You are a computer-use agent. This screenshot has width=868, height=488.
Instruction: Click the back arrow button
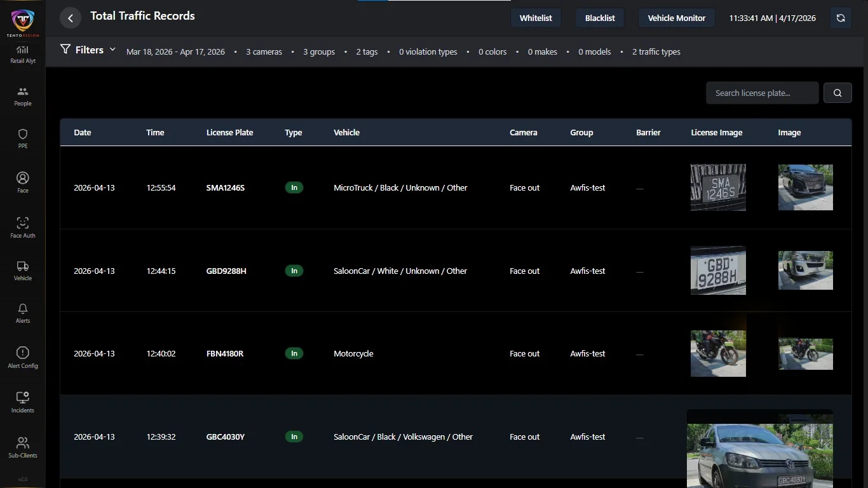tap(71, 18)
